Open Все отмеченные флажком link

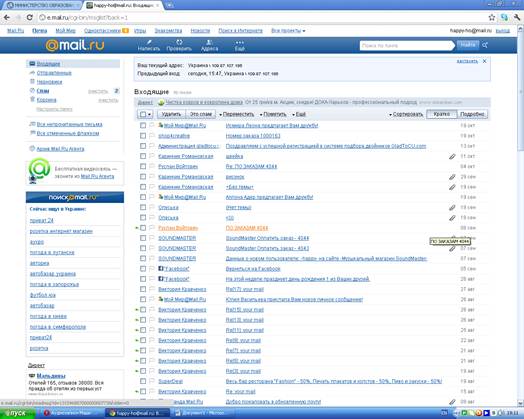click(x=68, y=133)
